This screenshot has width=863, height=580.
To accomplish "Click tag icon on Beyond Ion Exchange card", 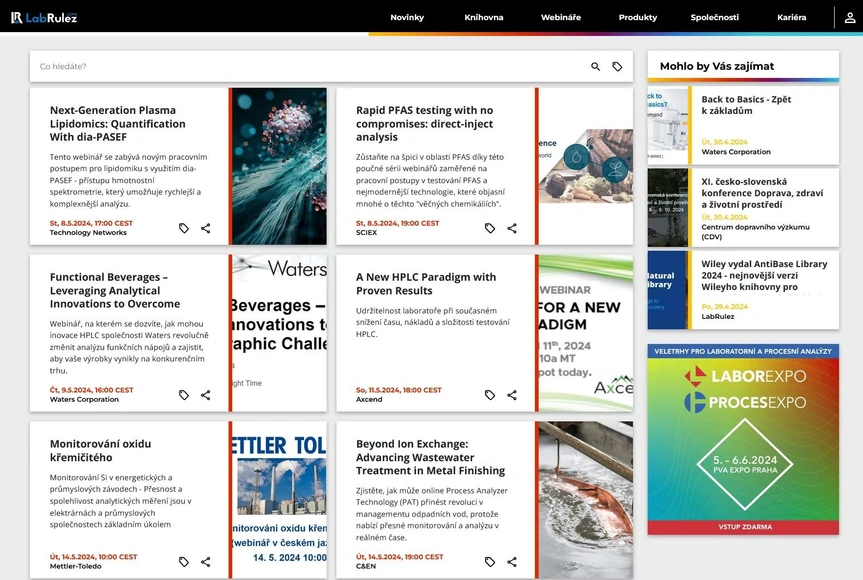I will [490, 561].
